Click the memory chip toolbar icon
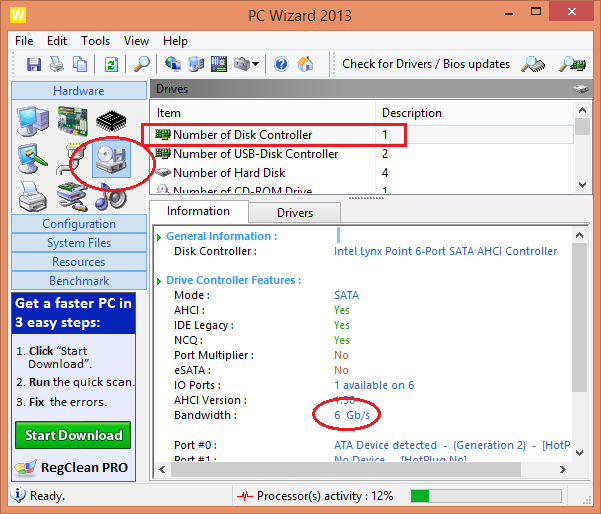Screen dimensions: 601x514 click(219, 64)
